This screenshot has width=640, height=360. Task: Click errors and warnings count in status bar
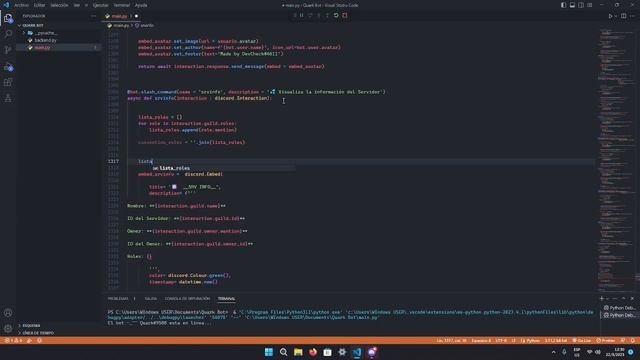[13, 340]
